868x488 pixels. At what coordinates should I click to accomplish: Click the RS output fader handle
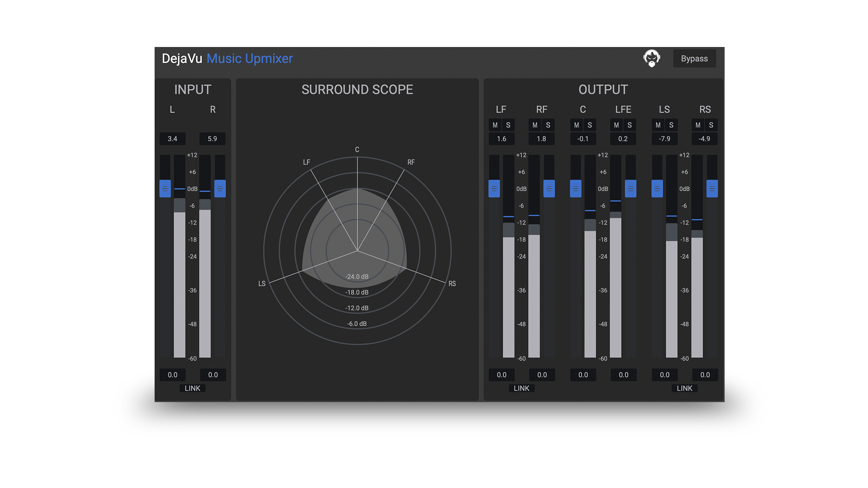click(712, 188)
